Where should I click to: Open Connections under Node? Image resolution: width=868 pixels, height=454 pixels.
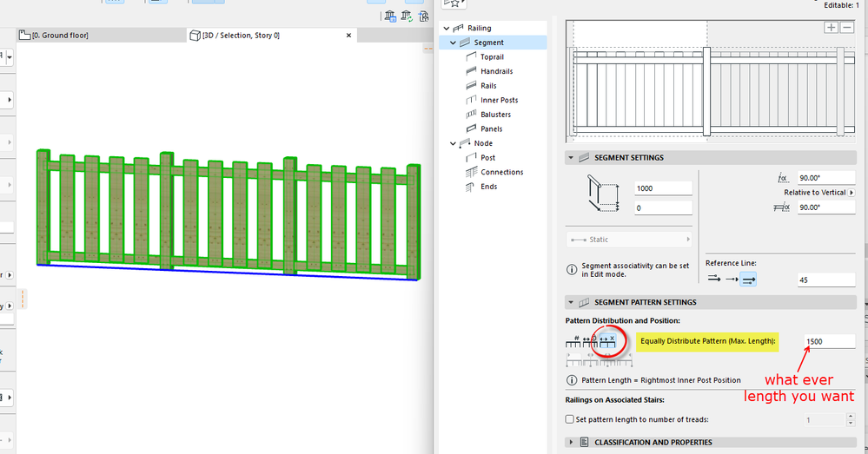coord(501,172)
